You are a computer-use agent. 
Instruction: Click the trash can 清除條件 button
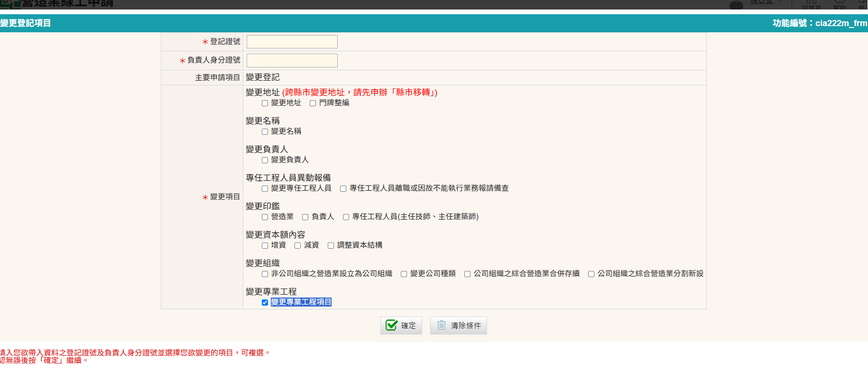point(458,326)
